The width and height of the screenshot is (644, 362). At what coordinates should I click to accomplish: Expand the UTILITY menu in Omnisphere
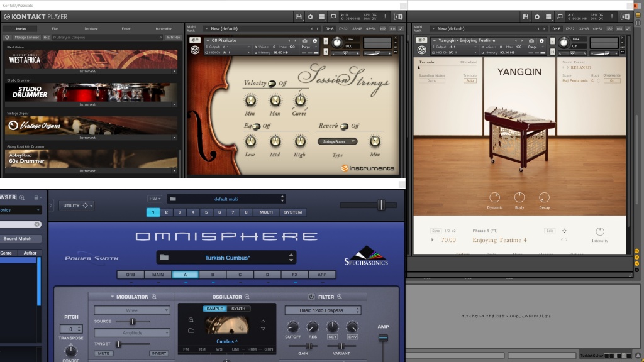(77, 206)
